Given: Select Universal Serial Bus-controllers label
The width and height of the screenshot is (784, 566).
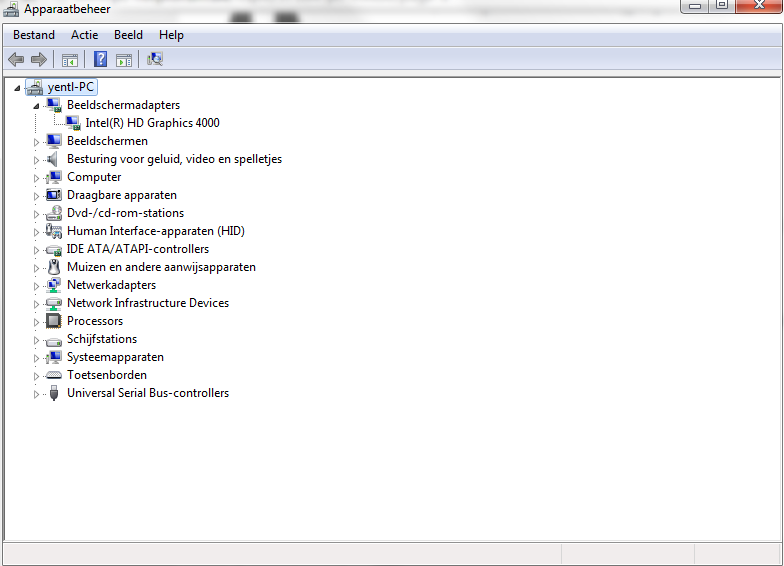Looking at the screenshot, I should pos(148,393).
